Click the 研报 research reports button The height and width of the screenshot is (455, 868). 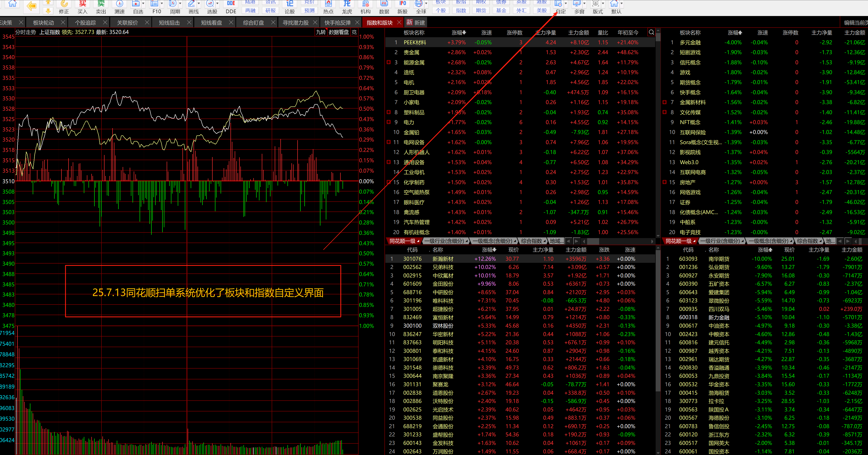(x=270, y=10)
